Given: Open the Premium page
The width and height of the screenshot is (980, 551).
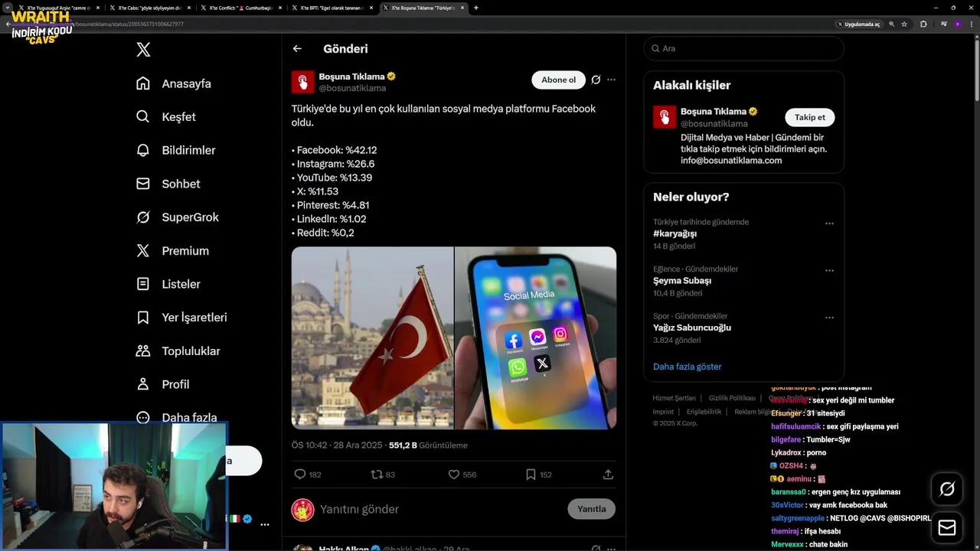Looking at the screenshot, I should tap(171, 251).
